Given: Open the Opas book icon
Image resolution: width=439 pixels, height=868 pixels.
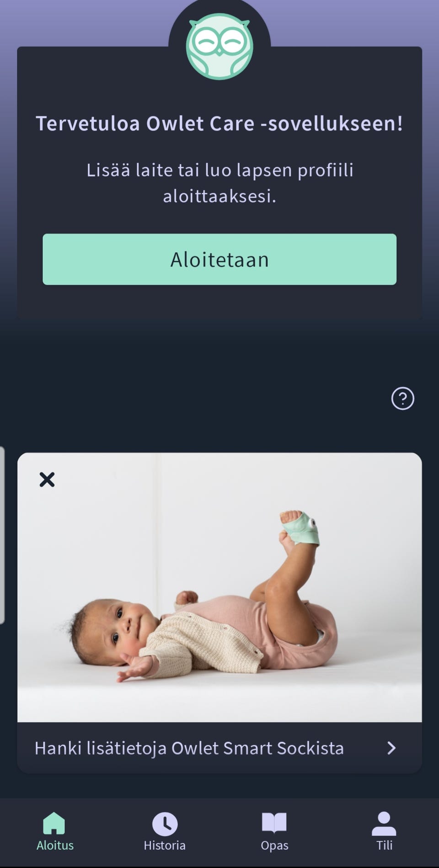Looking at the screenshot, I should pos(274,823).
